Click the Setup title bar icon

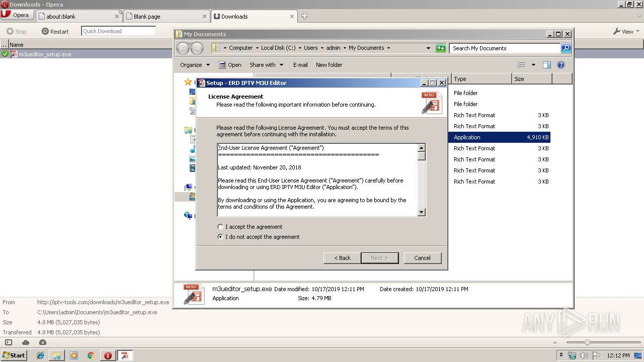(x=201, y=83)
